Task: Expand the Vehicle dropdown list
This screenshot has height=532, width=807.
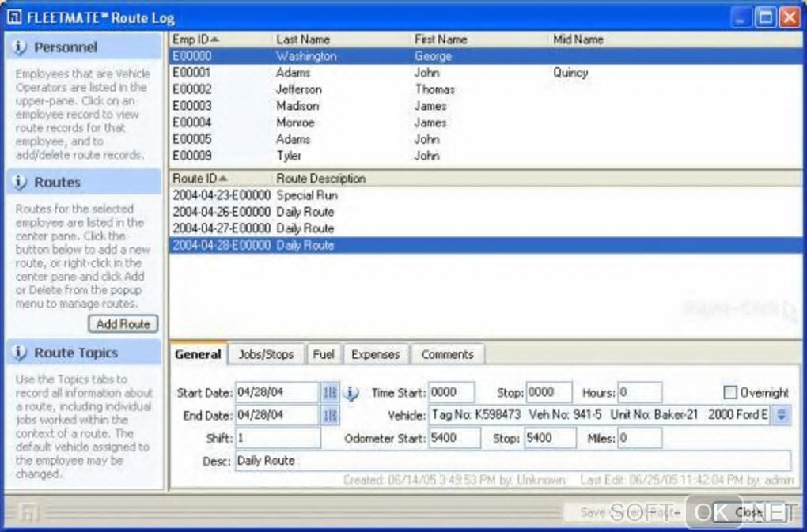Action: [781, 415]
